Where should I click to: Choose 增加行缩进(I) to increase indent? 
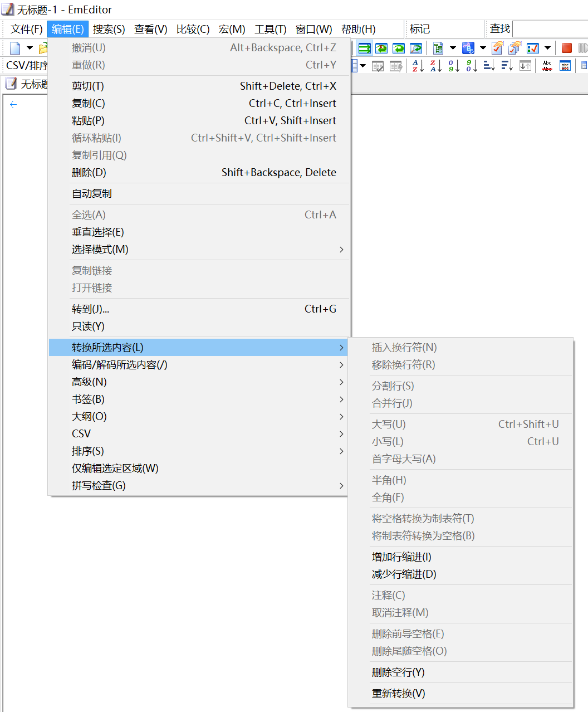tap(401, 557)
